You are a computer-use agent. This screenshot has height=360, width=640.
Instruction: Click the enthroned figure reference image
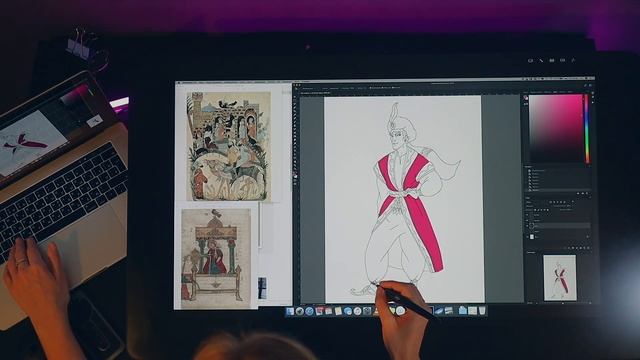point(216,259)
